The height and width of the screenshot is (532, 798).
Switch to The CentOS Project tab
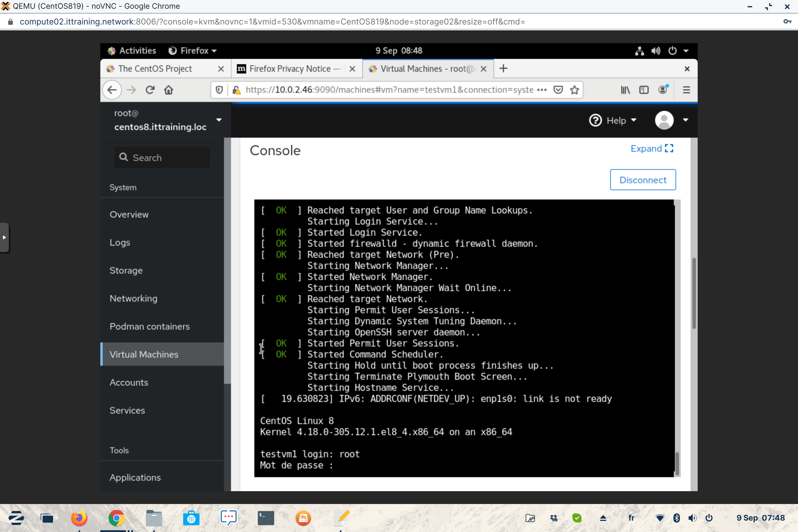tap(155, 69)
